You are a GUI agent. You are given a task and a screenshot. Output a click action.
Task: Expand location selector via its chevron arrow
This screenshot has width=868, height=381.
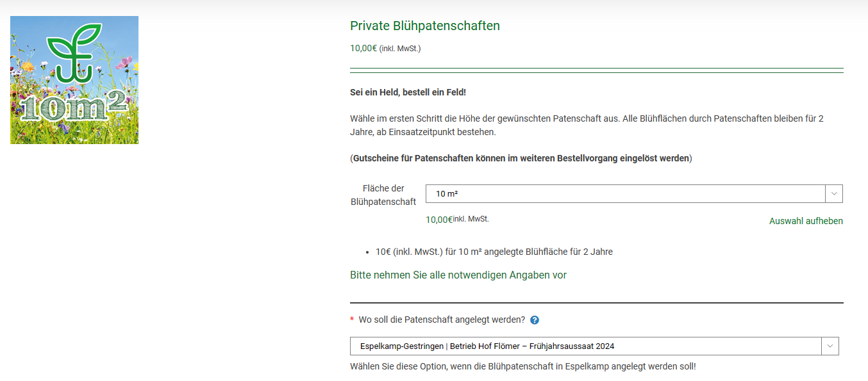click(x=830, y=346)
